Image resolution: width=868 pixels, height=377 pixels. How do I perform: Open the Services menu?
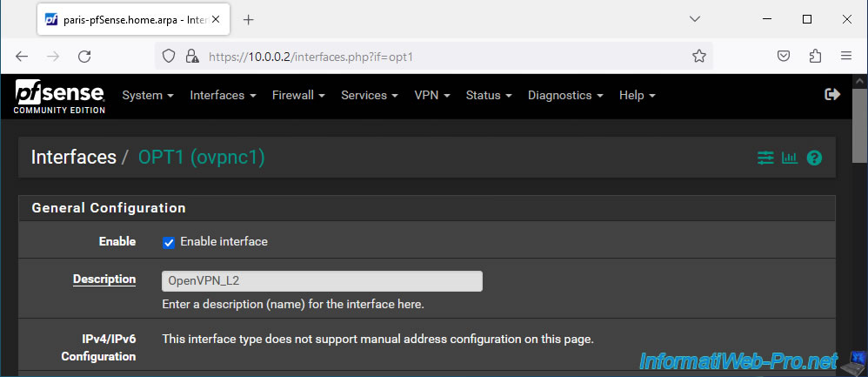(370, 96)
